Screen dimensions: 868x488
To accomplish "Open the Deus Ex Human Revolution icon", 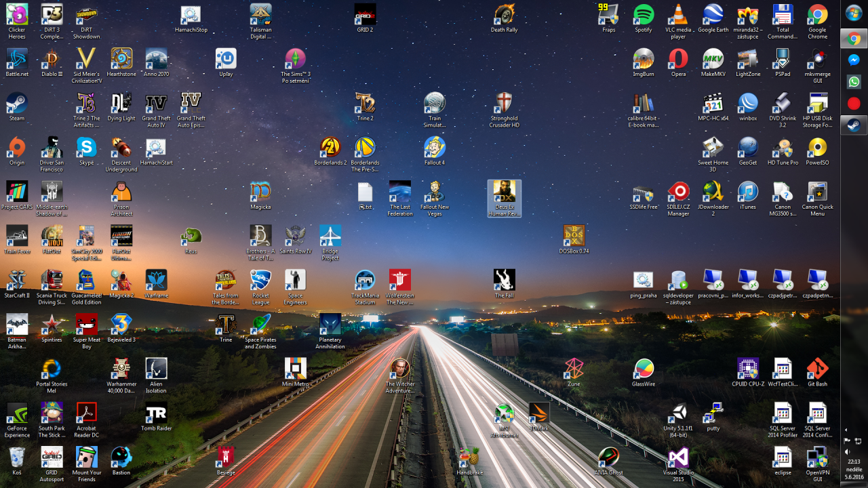I will 504,199.
